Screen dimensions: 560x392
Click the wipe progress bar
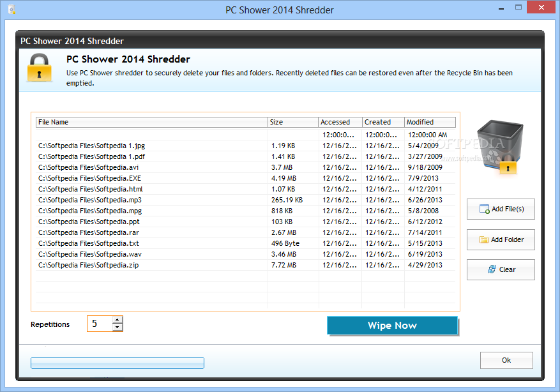point(117,363)
